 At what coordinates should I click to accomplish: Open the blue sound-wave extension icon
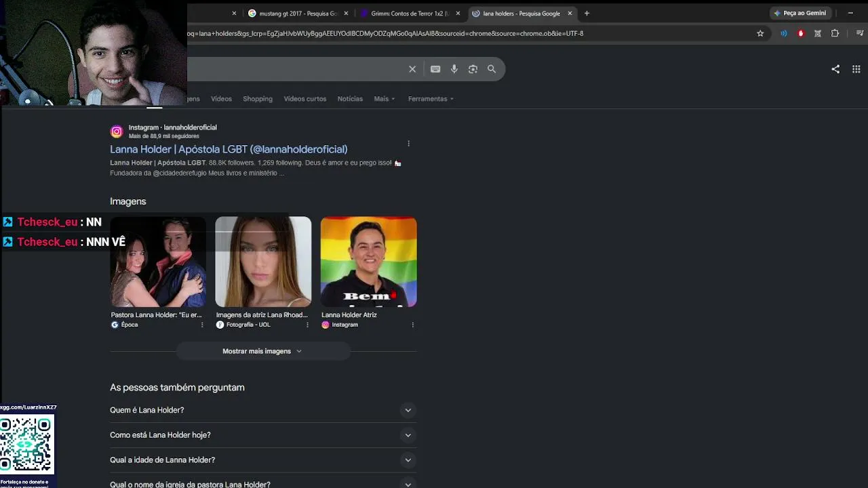(x=784, y=33)
